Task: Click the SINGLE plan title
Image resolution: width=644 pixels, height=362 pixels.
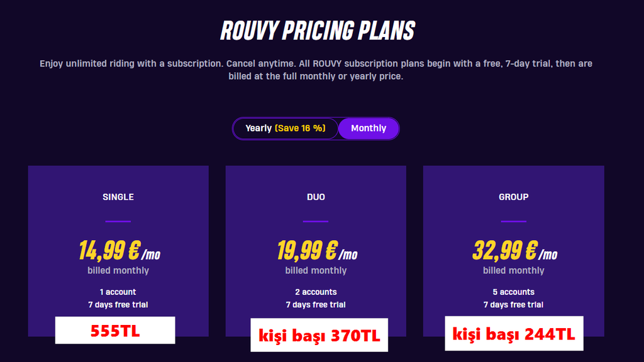Action: [x=118, y=197]
